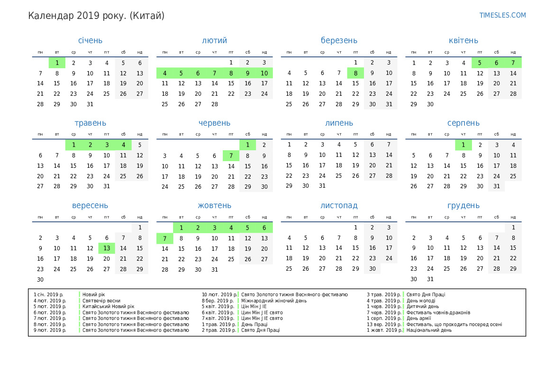The image size is (554, 392).
Task: Click the "Календар 2019 року. (Китай)" title
Action: [x=96, y=16]
